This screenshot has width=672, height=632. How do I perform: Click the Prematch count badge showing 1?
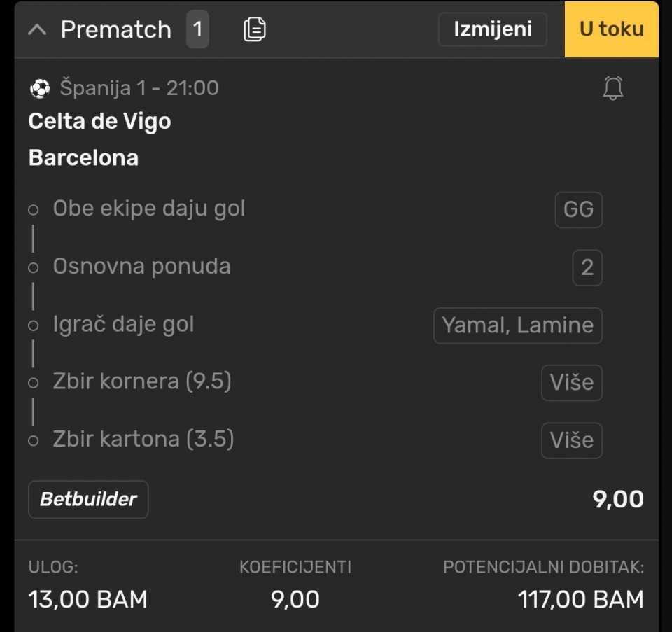click(197, 29)
